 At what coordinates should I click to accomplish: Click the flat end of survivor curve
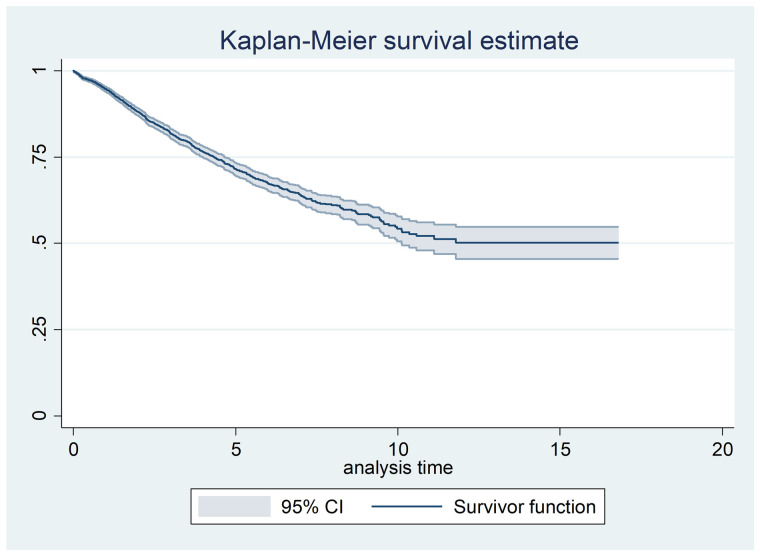tap(537, 242)
